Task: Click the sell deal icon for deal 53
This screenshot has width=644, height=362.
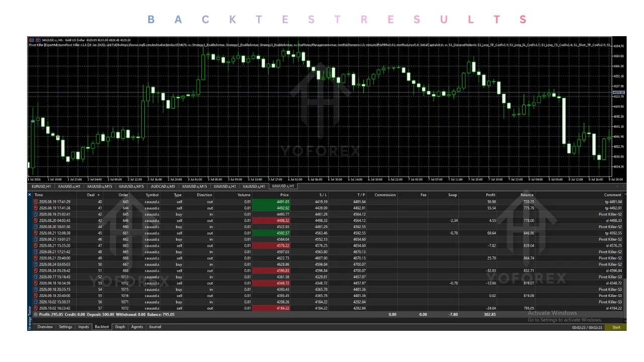Action: [x=36, y=283]
